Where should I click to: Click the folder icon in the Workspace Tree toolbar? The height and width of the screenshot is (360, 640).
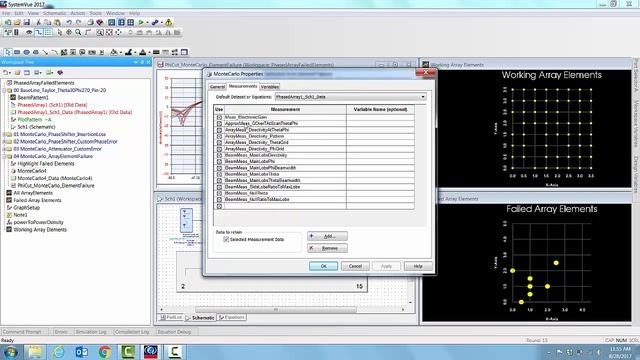18,72
